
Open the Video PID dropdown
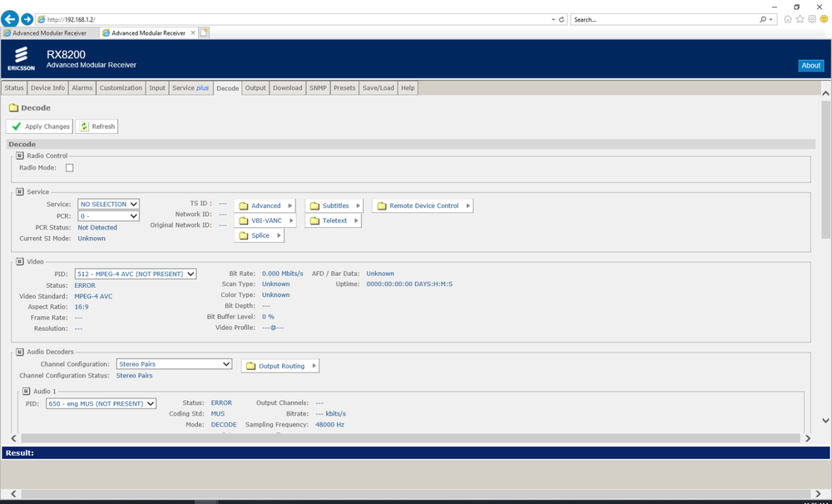click(136, 274)
